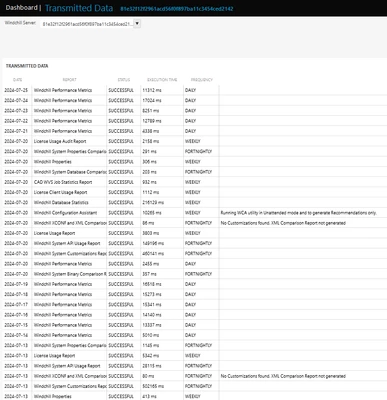Click the 15273 ms execution time cell

[x=152, y=294]
